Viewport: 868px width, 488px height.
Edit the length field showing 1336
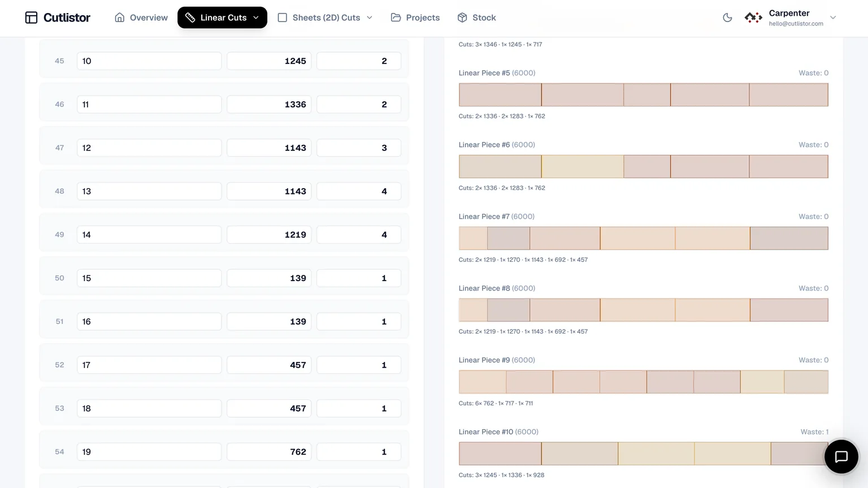click(269, 105)
